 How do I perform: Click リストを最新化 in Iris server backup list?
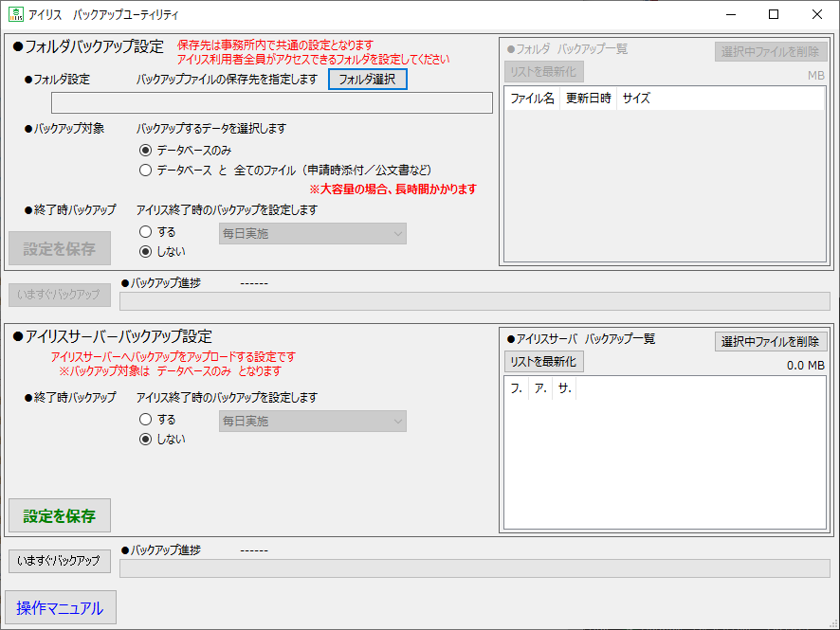point(543,362)
